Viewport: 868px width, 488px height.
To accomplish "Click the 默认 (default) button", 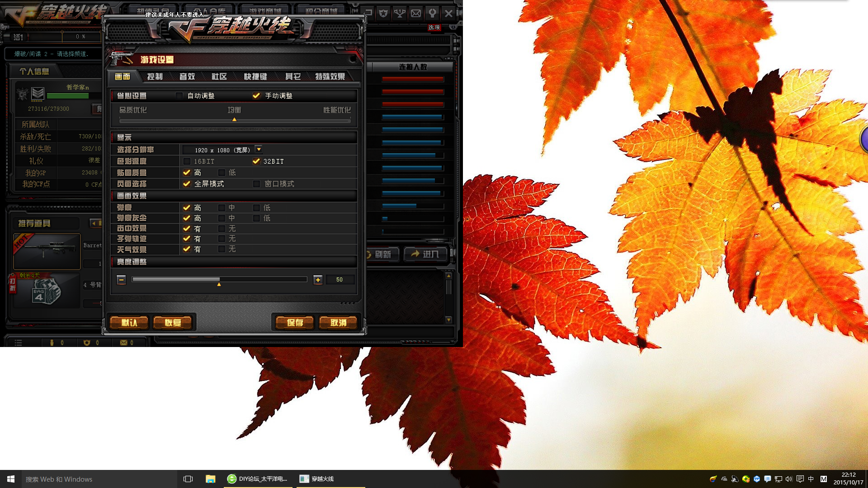I will coord(129,323).
